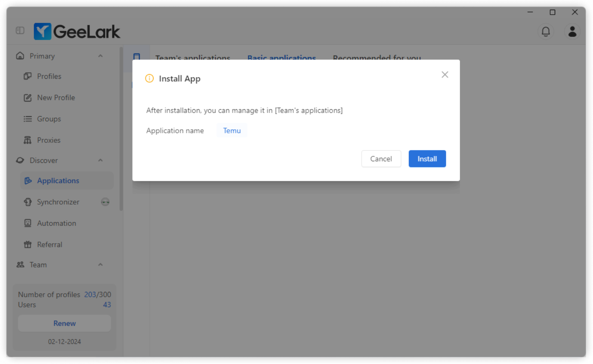Open Profiles in the sidebar

pos(66,76)
